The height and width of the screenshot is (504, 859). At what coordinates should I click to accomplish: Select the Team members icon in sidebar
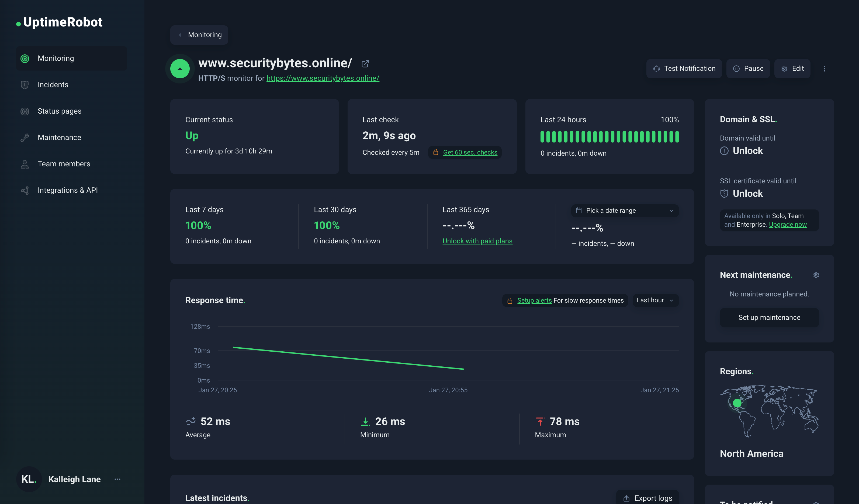pyautogui.click(x=25, y=164)
